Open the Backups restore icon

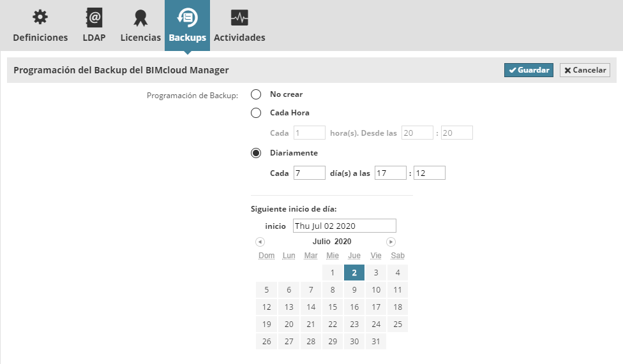pyautogui.click(x=187, y=18)
